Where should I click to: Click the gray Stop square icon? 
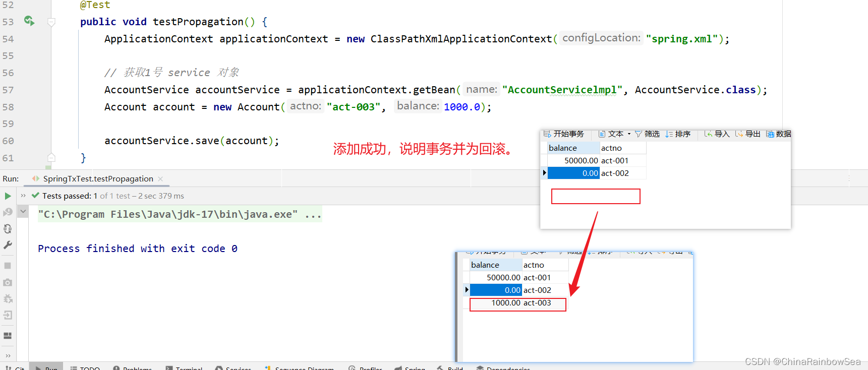(8, 266)
